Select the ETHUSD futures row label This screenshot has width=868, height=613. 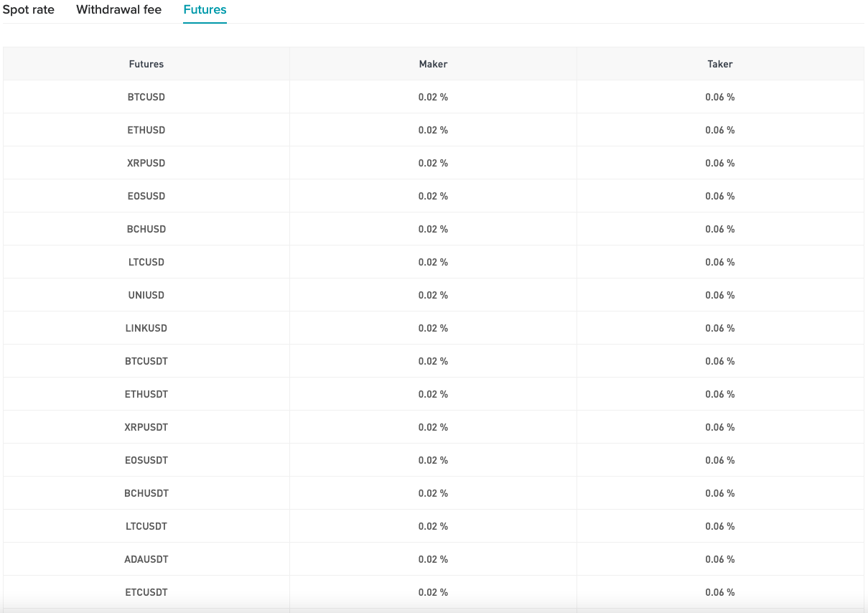(146, 130)
